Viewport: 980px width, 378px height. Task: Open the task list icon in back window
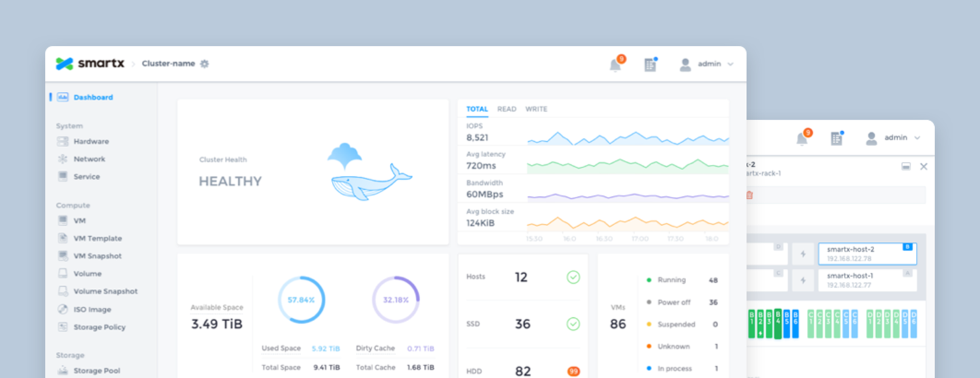click(x=836, y=138)
